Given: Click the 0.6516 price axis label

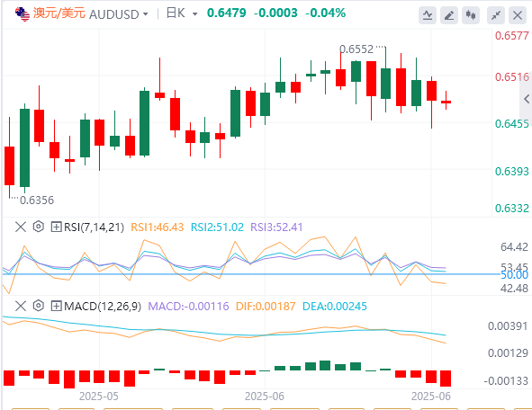Looking at the screenshot, I should (511, 77).
